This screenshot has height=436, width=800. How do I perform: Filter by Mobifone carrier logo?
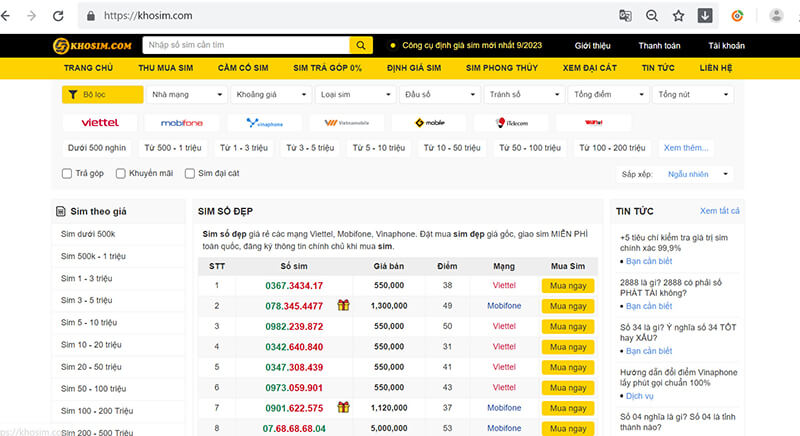182,122
